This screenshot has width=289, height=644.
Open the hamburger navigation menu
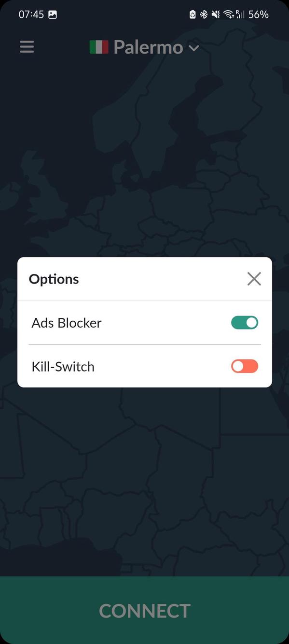pos(27,46)
